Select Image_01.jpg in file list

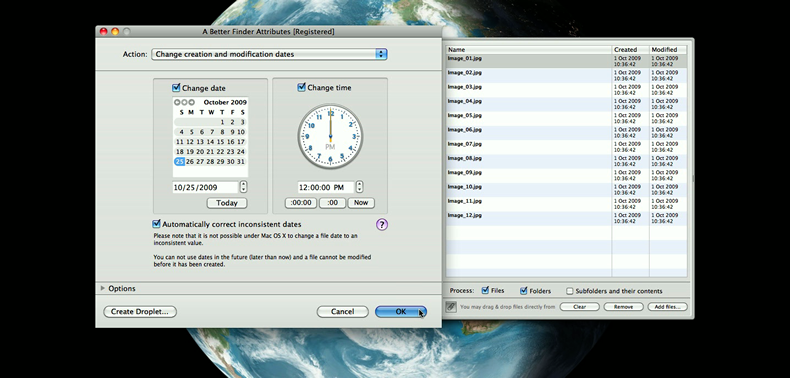coord(566,61)
